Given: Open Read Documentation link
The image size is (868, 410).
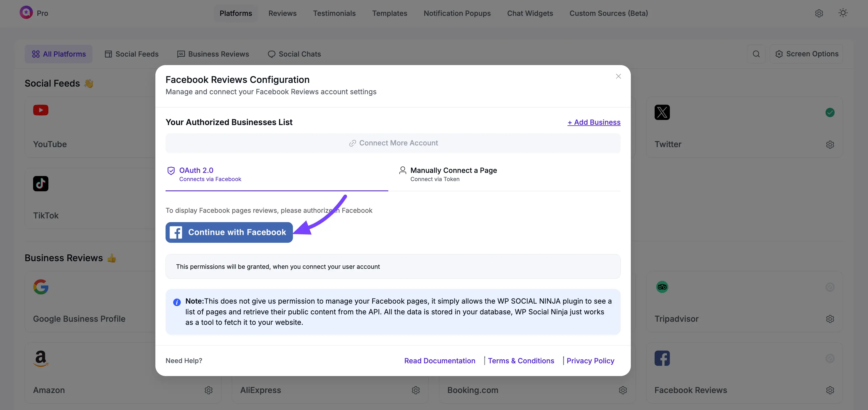Looking at the screenshot, I should point(440,361).
